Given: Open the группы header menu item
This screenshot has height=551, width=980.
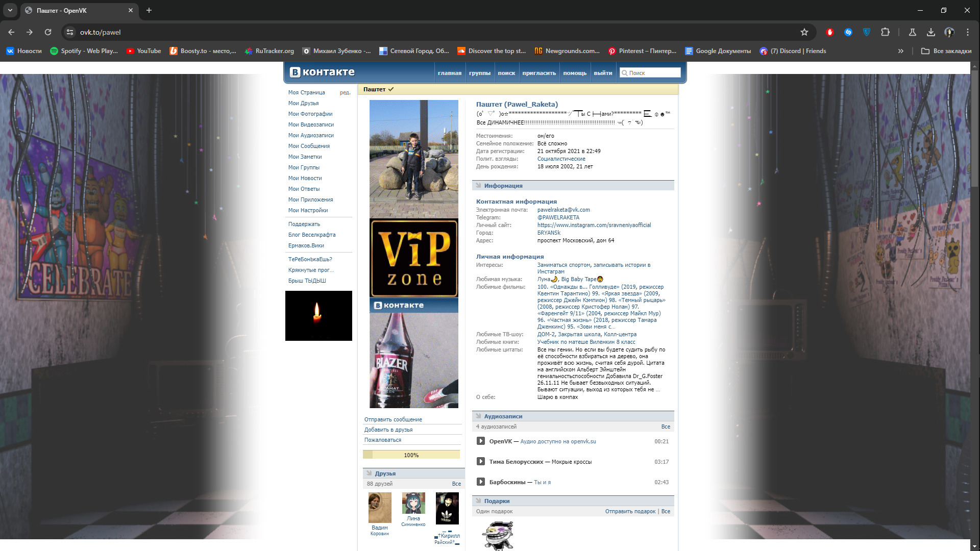Looking at the screenshot, I should point(479,73).
